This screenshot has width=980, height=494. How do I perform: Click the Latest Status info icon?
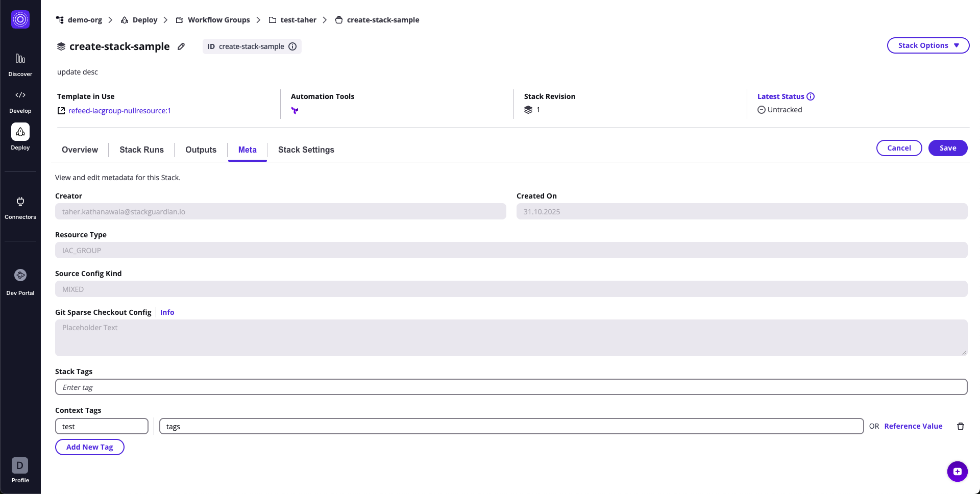tap(810, 96)
